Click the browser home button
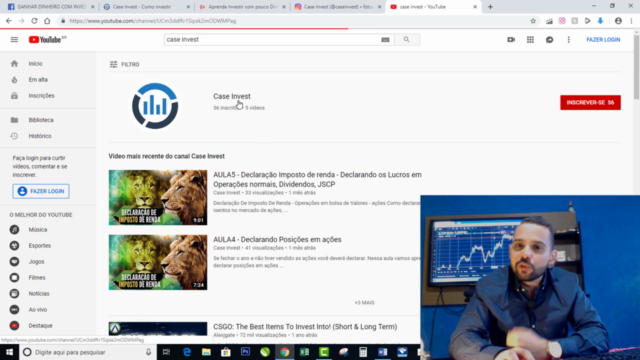 pos(47,21)
